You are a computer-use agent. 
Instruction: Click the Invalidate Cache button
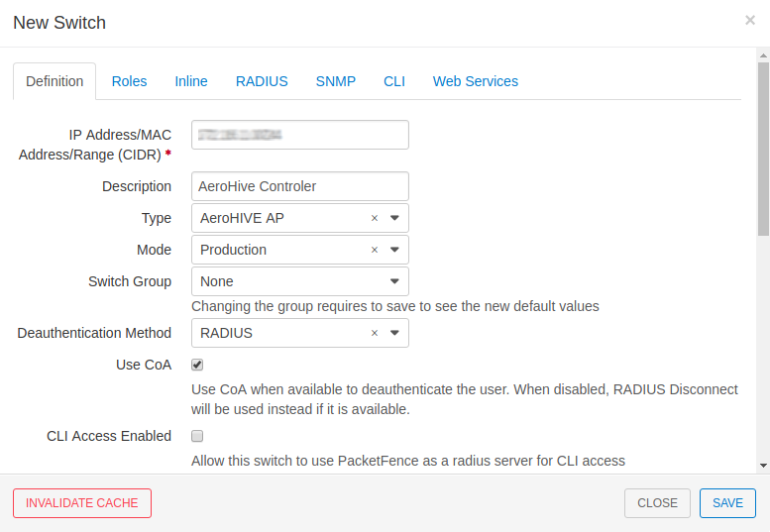[x=82, y=503]
